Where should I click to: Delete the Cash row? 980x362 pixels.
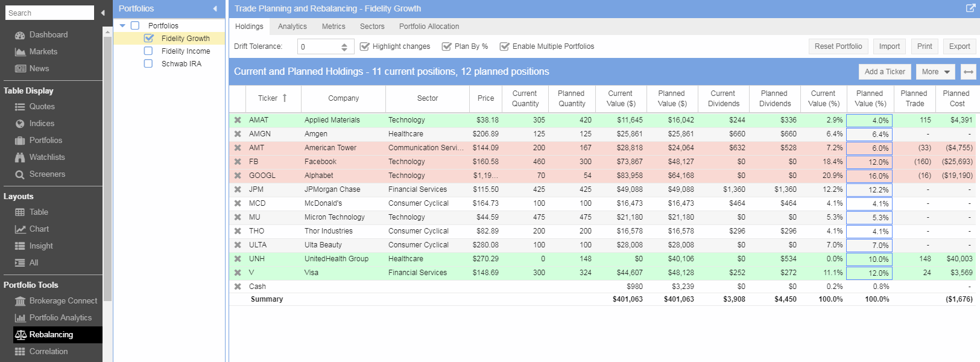pyautogui.click(x=238, y=287)
